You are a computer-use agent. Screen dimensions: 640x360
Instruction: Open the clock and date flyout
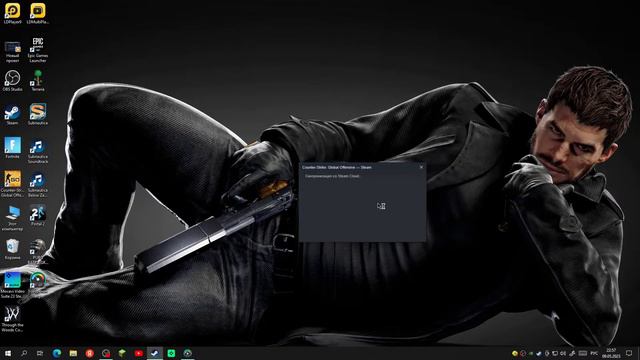click(x=611, y=353)
